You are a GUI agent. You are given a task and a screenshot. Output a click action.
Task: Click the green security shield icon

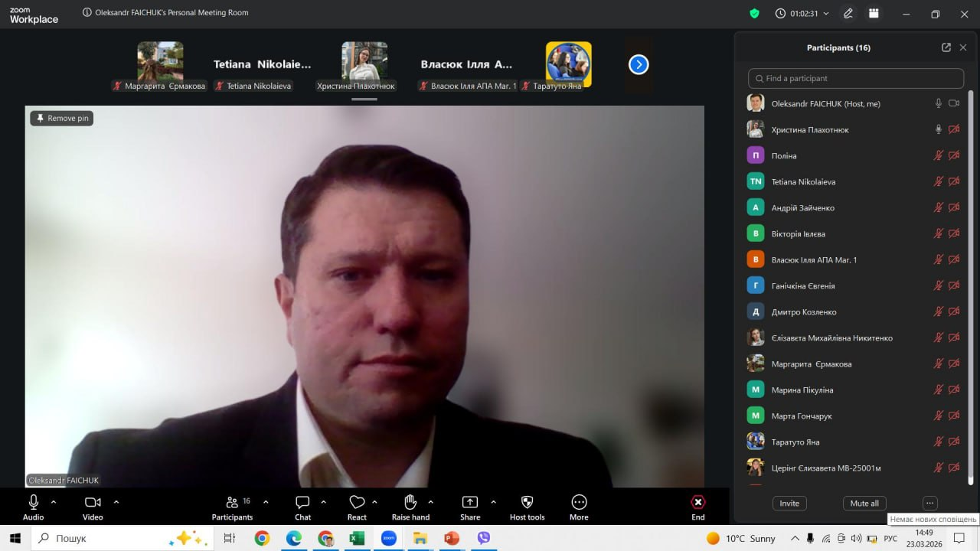(754, 14)
